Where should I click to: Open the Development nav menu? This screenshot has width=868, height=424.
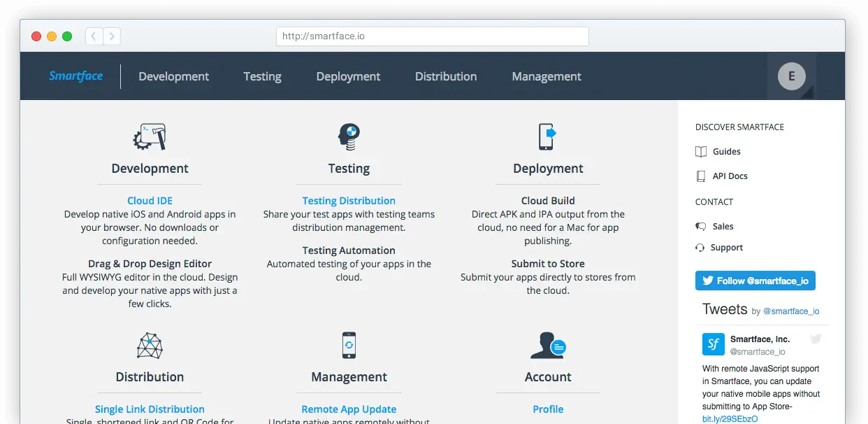pyautogui.click(x=174, y=76)
